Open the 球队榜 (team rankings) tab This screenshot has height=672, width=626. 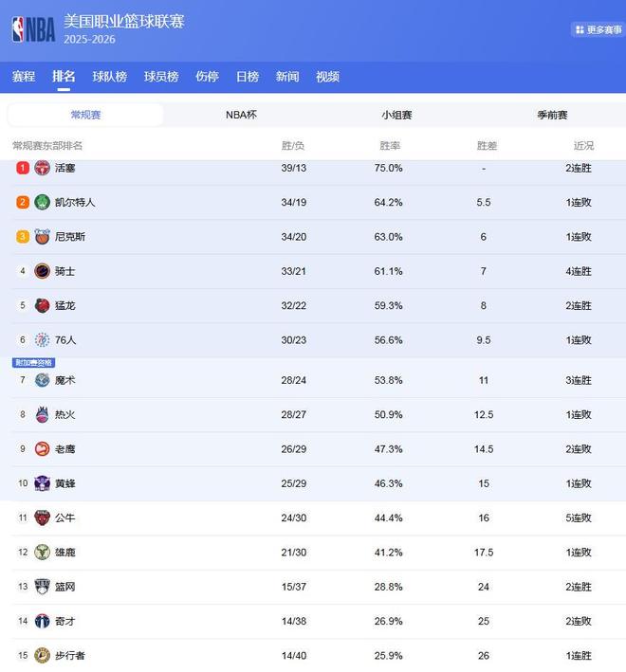109,77
